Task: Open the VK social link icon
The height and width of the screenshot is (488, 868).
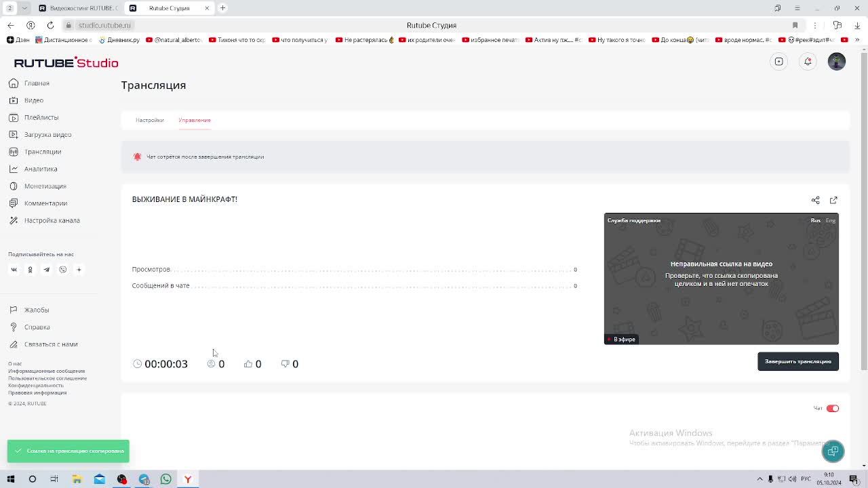Action: [x=14, y=270]
